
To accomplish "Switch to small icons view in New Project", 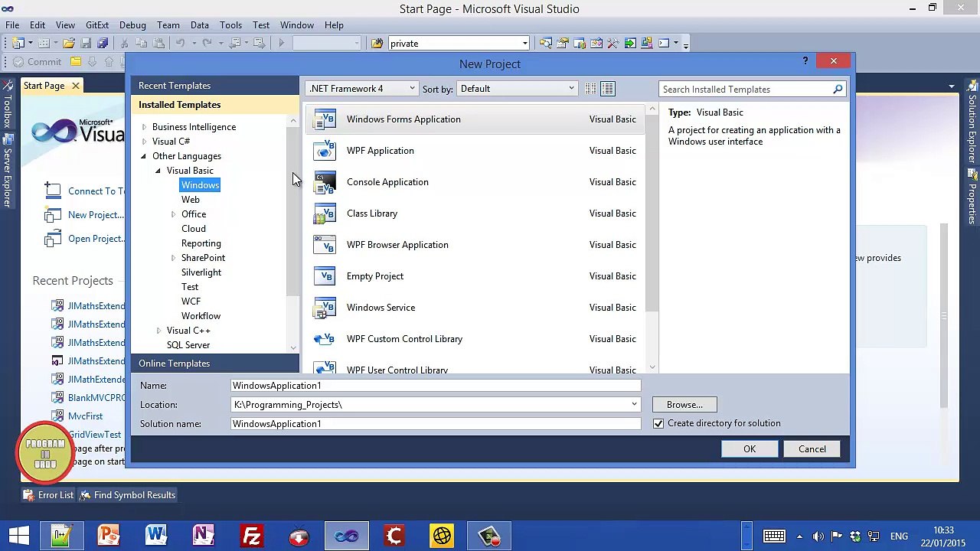I will (590, 89).
